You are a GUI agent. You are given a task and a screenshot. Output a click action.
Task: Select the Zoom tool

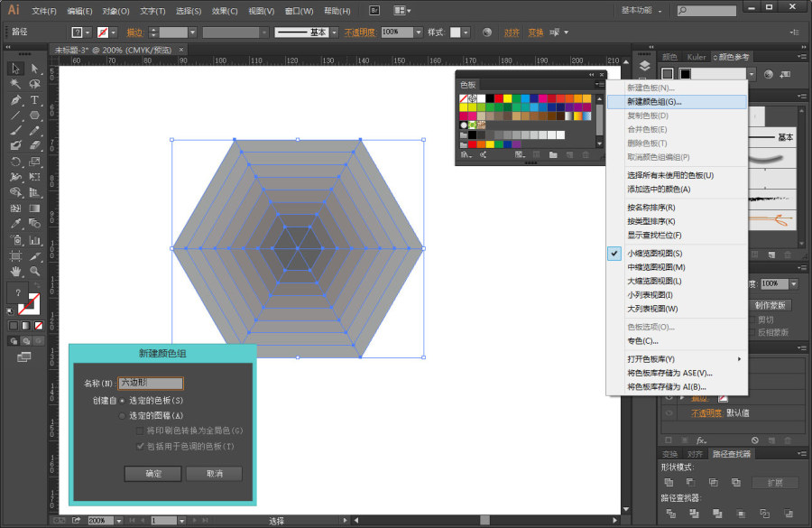tap(34, 271)
